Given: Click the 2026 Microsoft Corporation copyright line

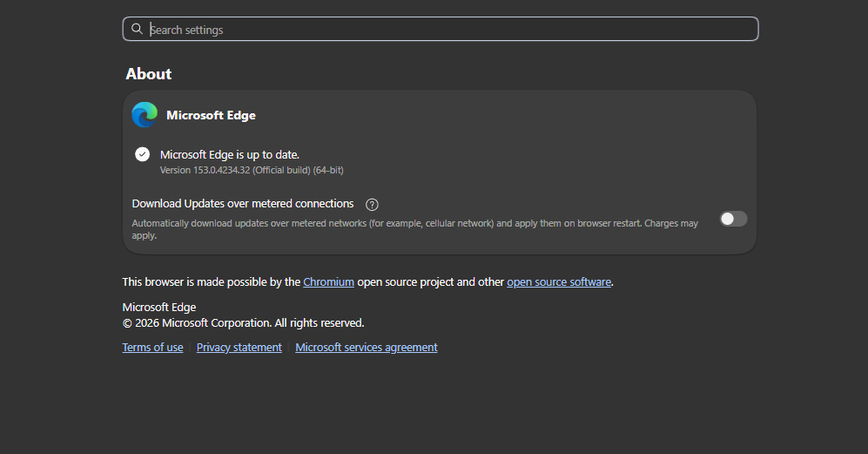Looking at the screenshot, I should (243, 322).
